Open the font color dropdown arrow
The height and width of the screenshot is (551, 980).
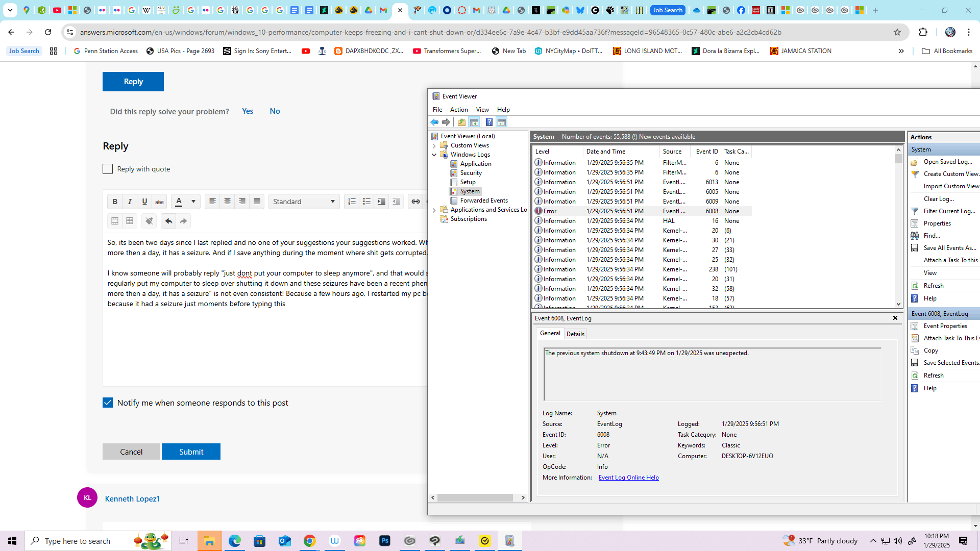193,202
